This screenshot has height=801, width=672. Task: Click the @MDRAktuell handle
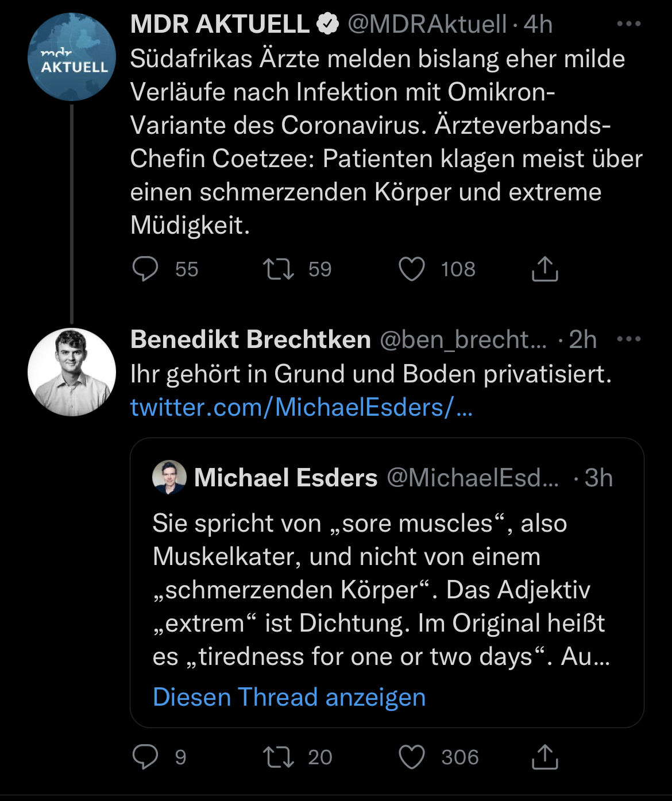click(x=427, y=24)
